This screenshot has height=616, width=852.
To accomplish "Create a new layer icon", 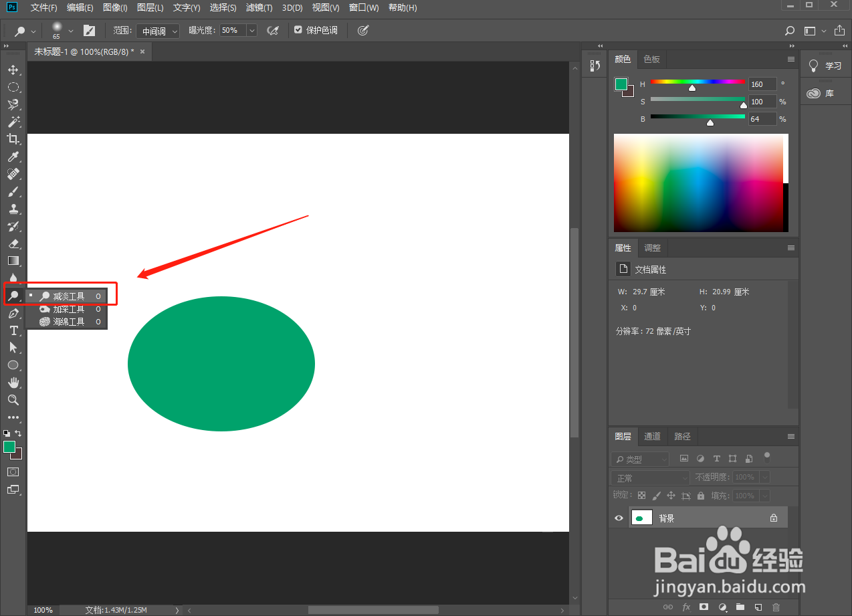I will tap(758, 607).
